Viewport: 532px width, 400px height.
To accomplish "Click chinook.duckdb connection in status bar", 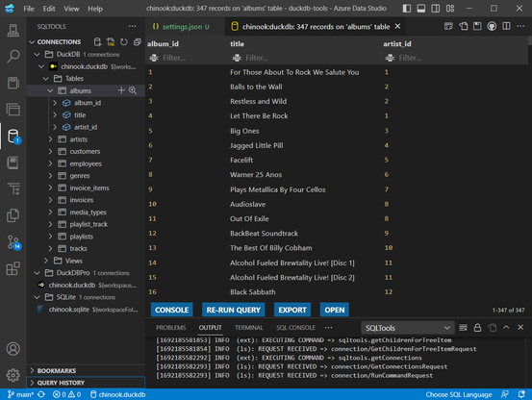I will pos(117,394).
